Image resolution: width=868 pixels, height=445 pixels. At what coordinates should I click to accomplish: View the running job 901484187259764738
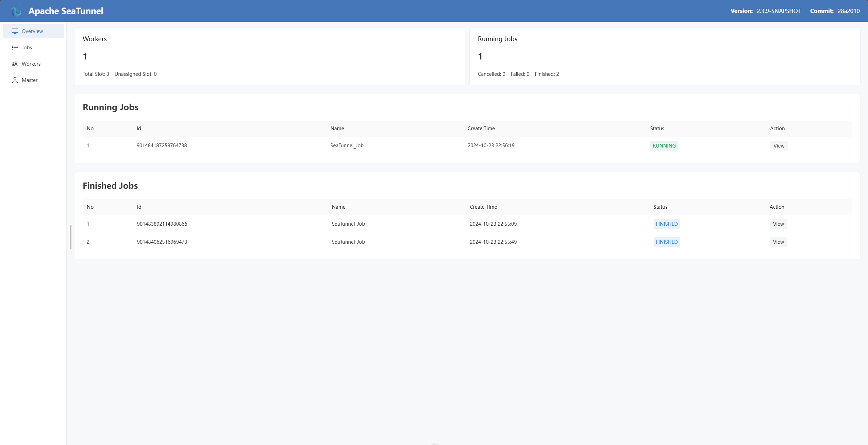click(x=779, y=146)
